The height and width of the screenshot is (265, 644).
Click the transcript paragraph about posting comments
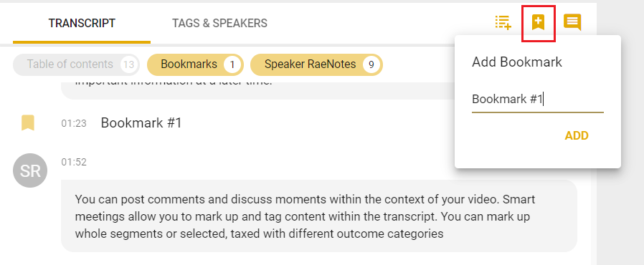[319, 216]
